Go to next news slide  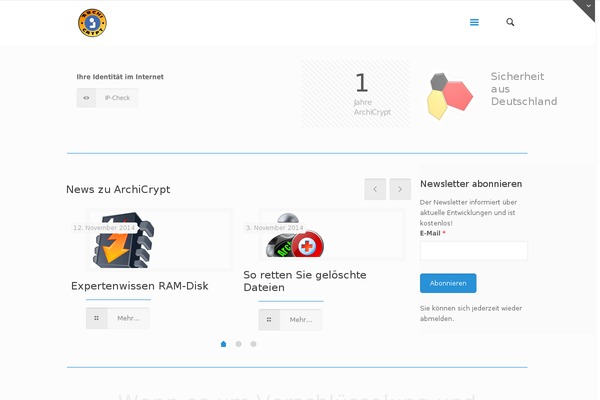(x=400, y=189)
